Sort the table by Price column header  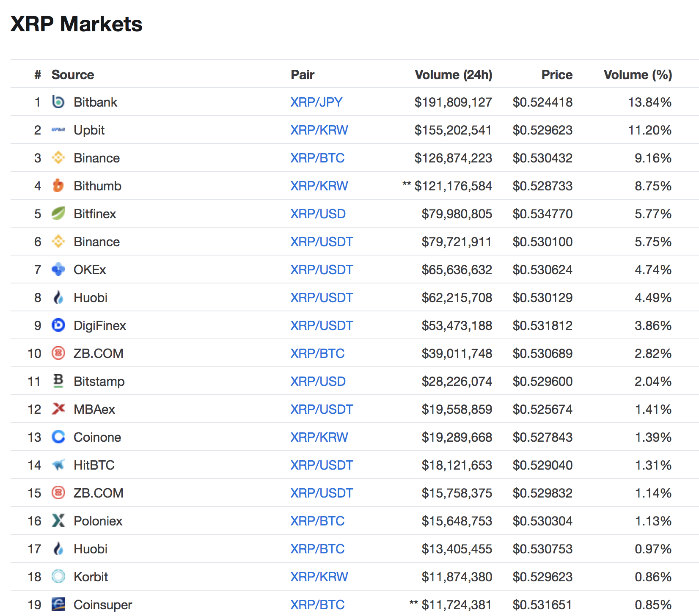[557, 75]
